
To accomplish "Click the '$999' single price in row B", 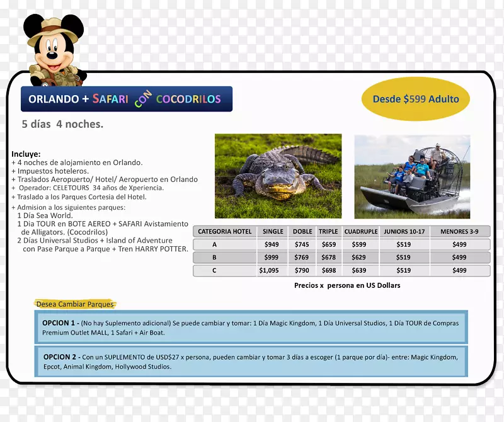I will coord(272,258).
